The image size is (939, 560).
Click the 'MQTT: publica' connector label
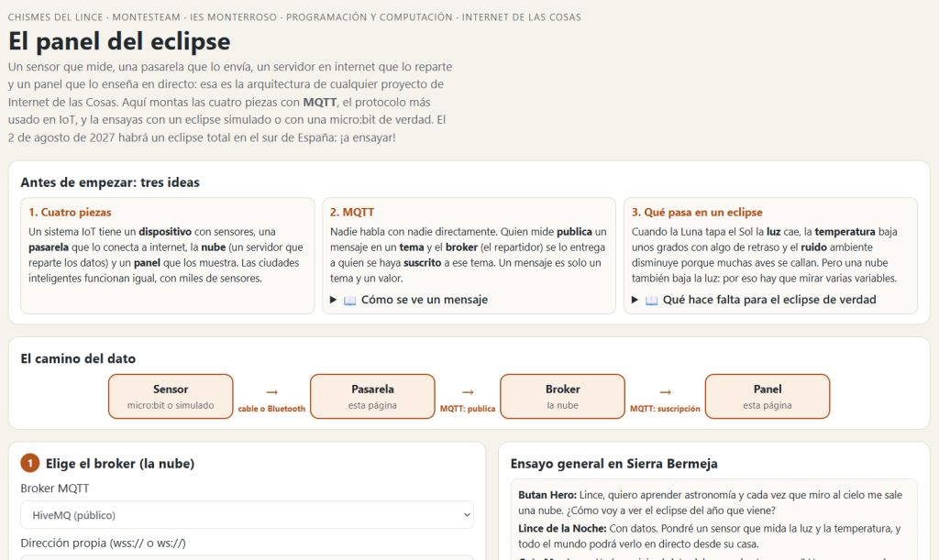click(468, 409)
